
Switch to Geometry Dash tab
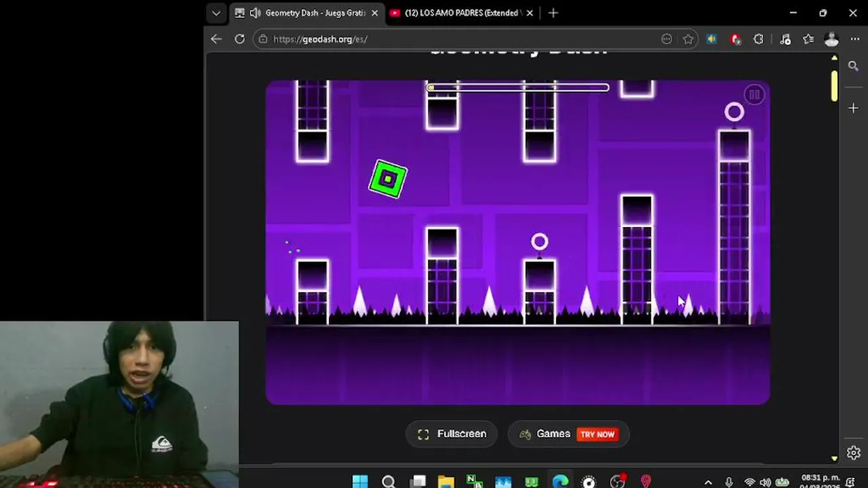pyautogui.click(x=307, y=13)
